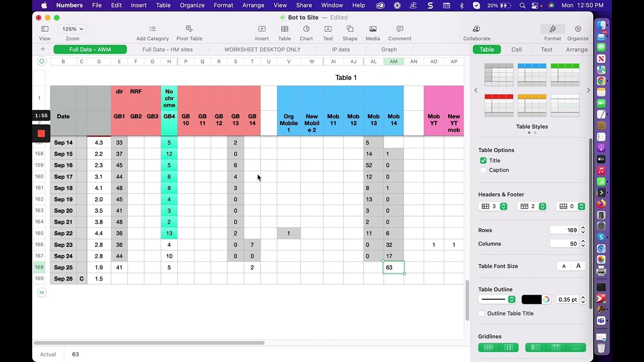Click the Rows value field
644x362 pixels.
[564, 230]
